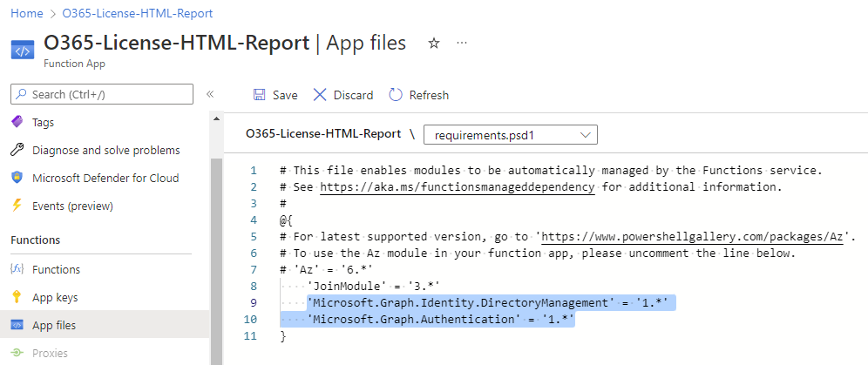The image size is (868, 365).
Task: Open the powershellgallery.com/packages/Az link
Action: tap(692, 237)
